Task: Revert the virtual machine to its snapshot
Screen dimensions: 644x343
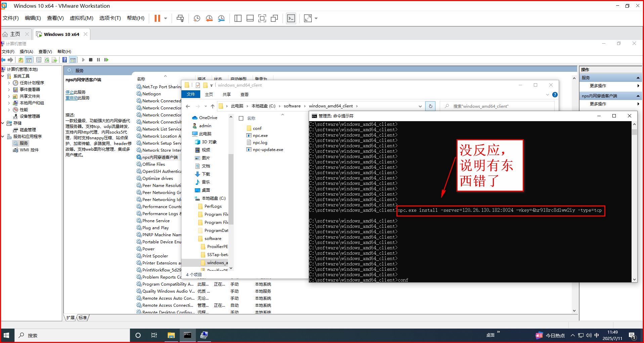Action: [x=209, y=18]
